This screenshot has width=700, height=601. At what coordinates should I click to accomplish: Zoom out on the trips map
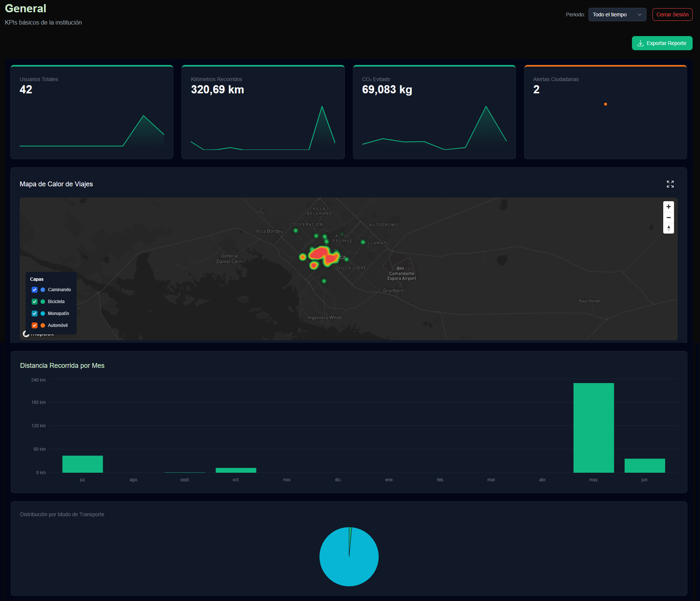[668, 218]
